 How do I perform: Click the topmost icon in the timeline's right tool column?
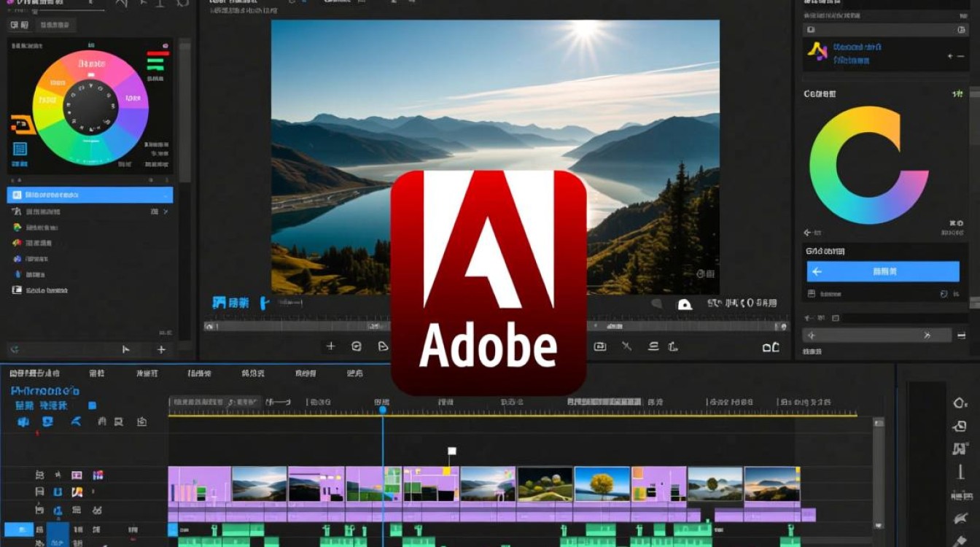[960, 403]
